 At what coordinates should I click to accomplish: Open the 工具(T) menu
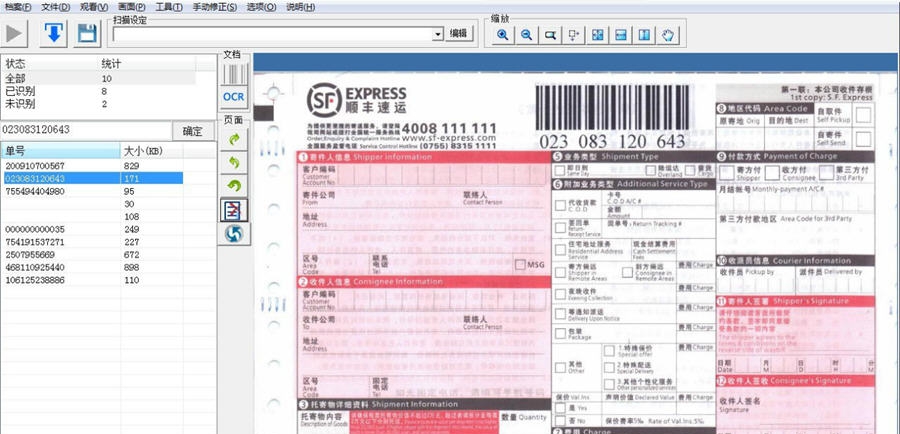[169, 7]
